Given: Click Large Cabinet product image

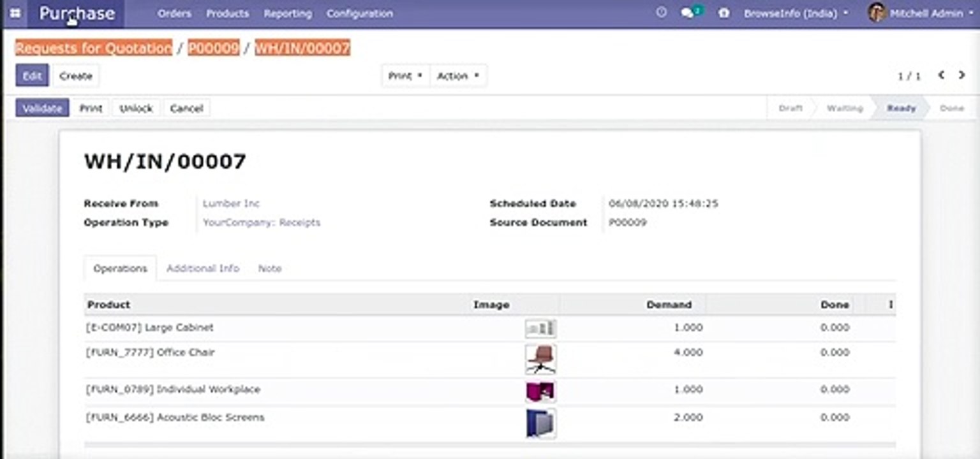Looking at the screenshot, I should [x=540, y=328].
